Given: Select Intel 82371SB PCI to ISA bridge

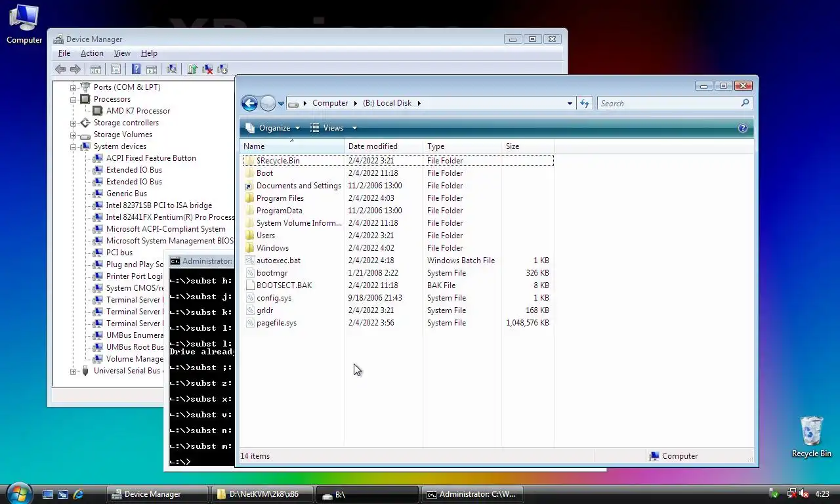Looking at the screenshot, I should point(159,205).
